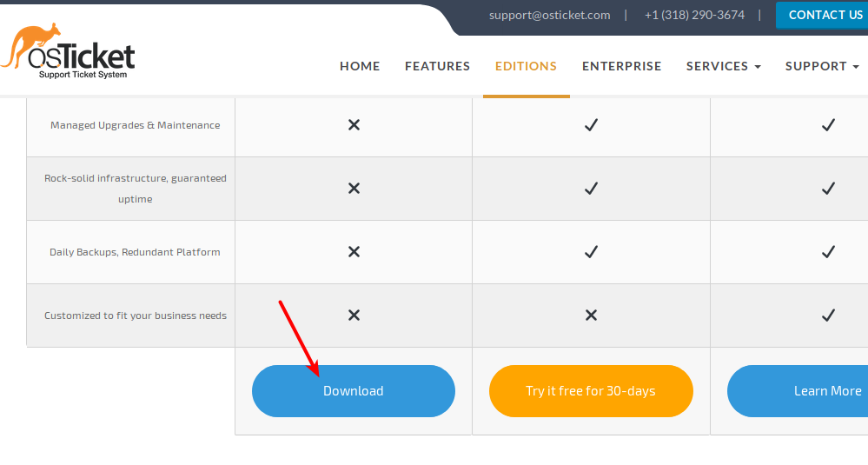Click the Customized row X above Download button

[354, 316]
